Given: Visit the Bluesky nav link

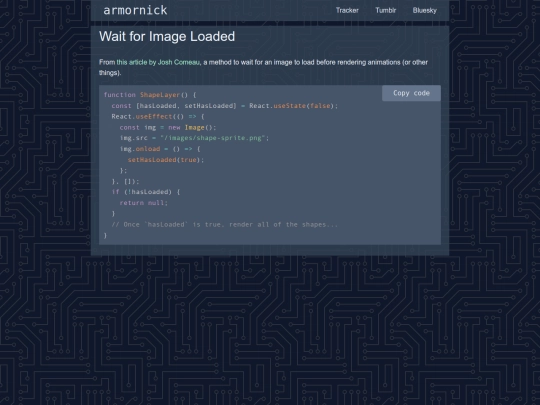Looking at the screenshot, I should pos(425,10).
